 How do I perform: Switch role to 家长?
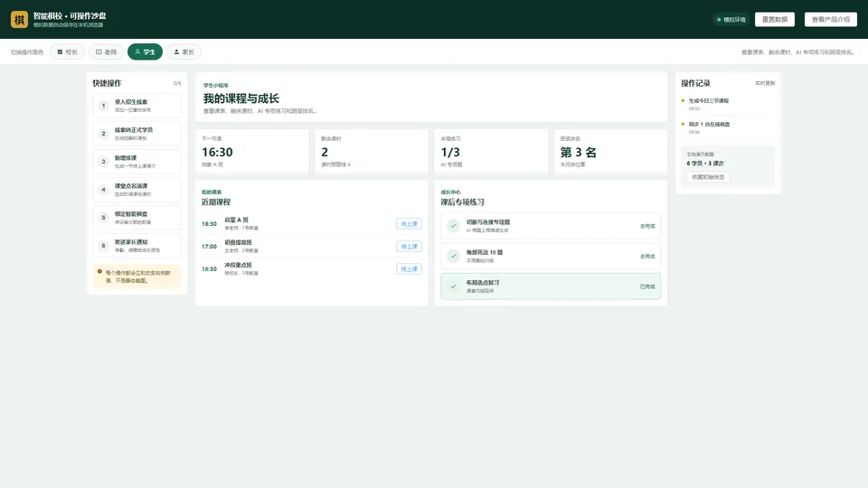[x=184, y=52]
